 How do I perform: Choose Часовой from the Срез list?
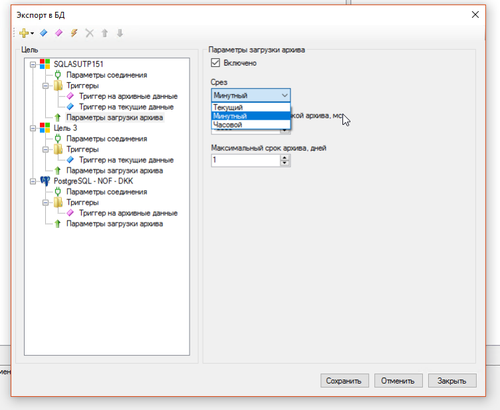pyautogui.click(x=251, y=125)
